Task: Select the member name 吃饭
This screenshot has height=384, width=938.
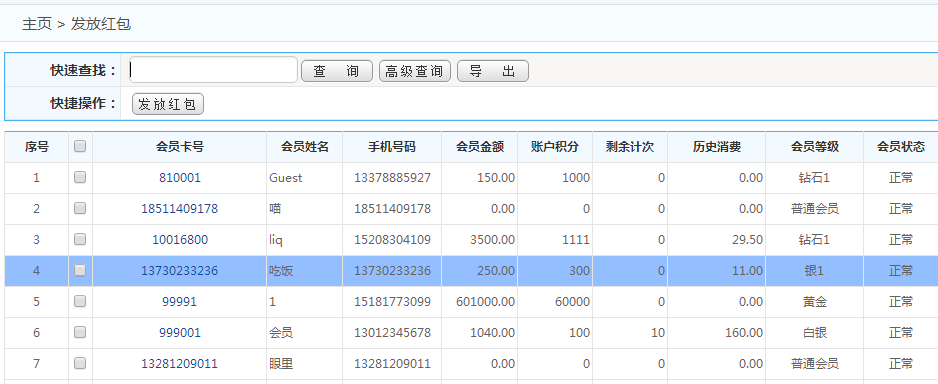Action: (x=281, y=271)
